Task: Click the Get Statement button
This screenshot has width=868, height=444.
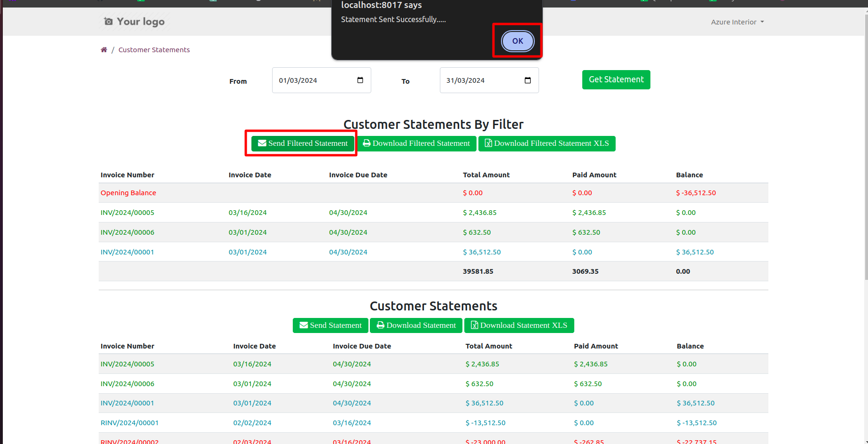Action: point(616,79)
